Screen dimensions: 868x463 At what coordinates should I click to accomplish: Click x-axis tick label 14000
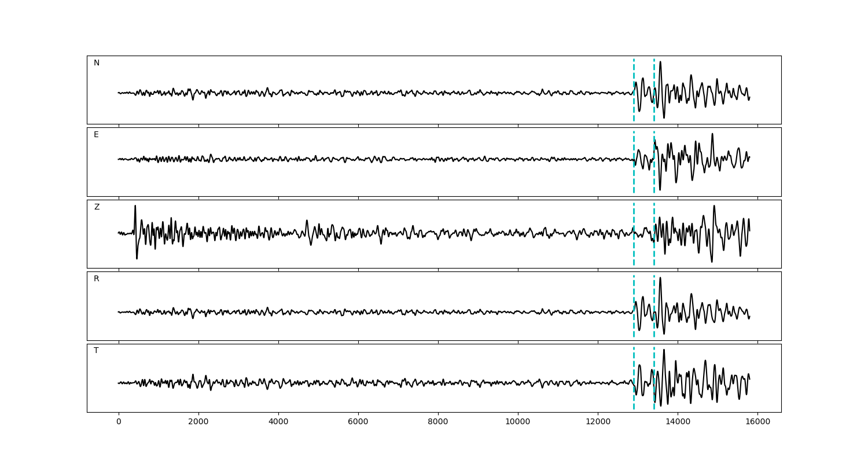coord(678,422)
